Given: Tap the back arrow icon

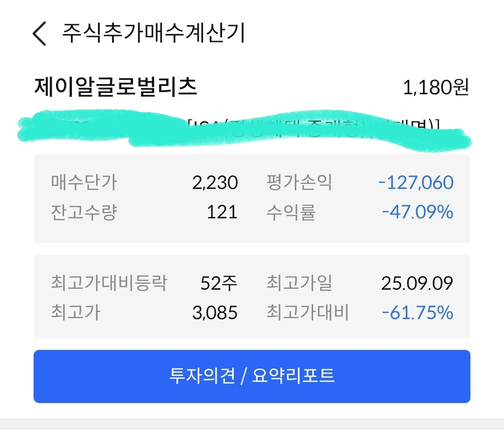Looking at the screenshot, I should pyautogui.click(x=40, y=35).
